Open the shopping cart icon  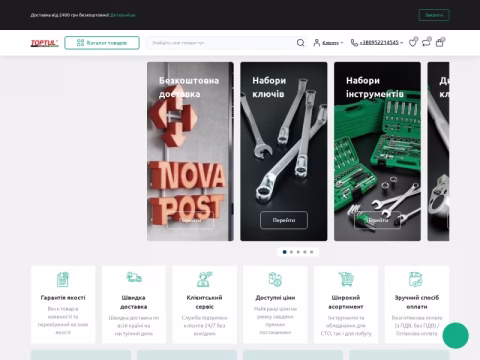pos(440,42)
